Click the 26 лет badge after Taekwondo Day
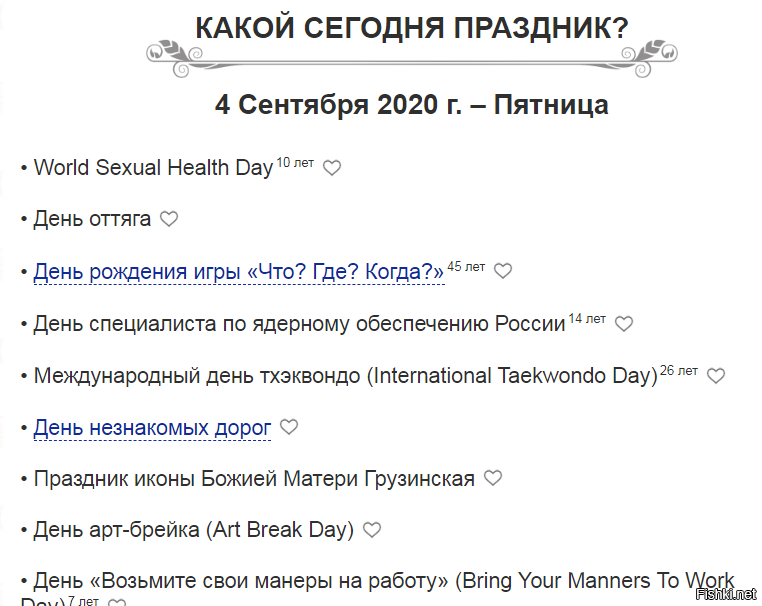Screen dimensions: 762x606 pyautogui.click(x=679, y=370)
